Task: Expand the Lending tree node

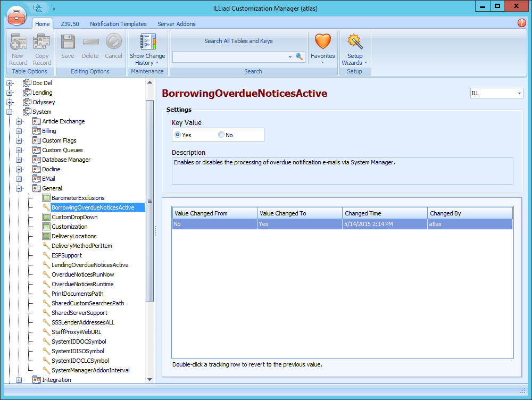Action: coord(10,93)
